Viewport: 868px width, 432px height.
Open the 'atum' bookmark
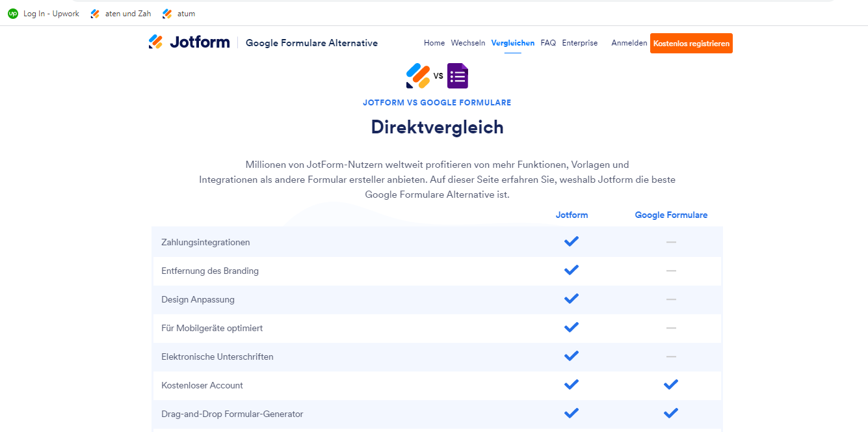[x=179, y=14]
